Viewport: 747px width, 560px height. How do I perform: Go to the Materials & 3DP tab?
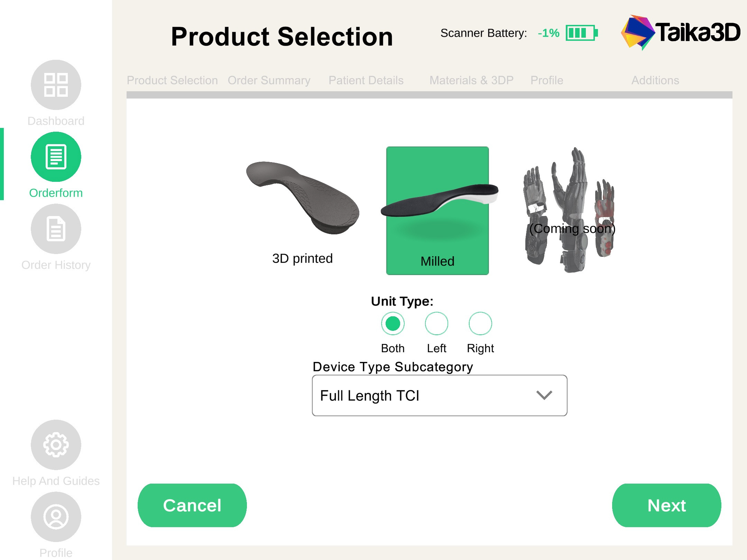[471, 80]
